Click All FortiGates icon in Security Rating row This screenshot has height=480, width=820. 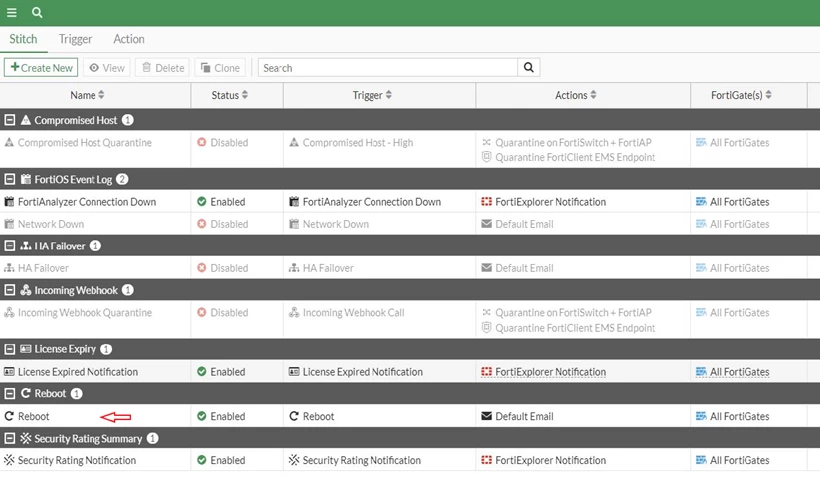pos(701,460)
